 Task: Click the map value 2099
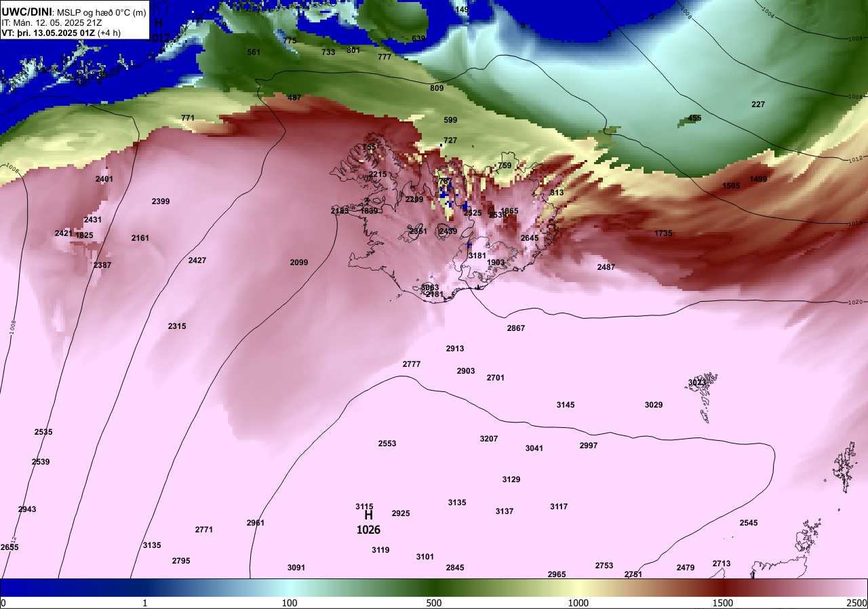(x=299, y=262)
